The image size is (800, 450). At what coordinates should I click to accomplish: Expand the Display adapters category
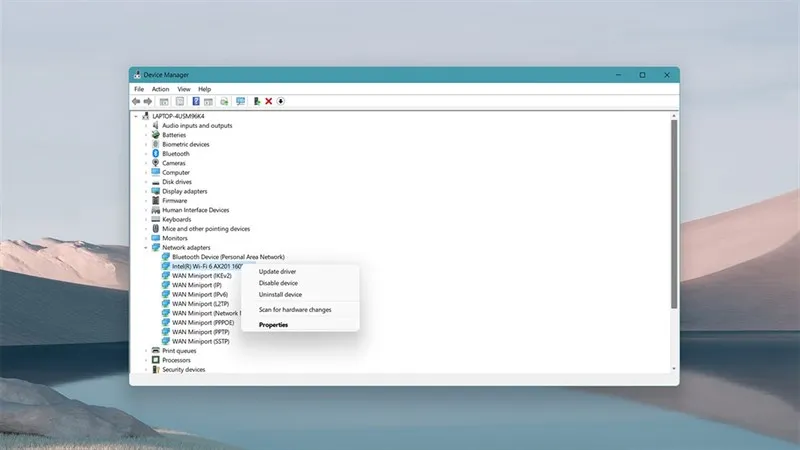click(146, 191)
